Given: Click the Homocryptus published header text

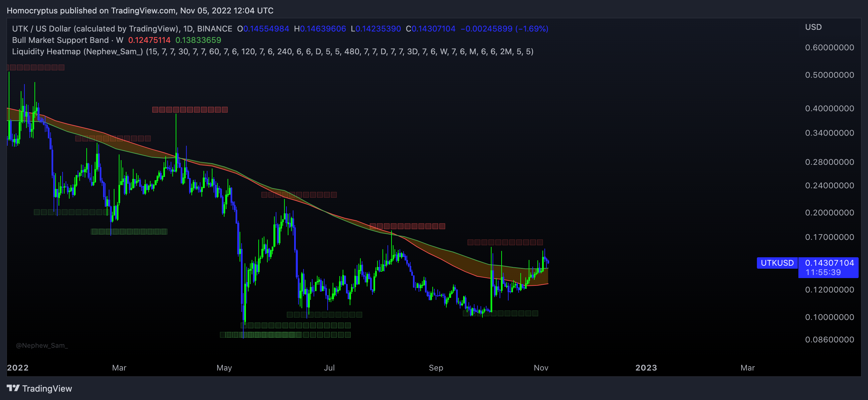Looking at the screenshot, I should click(140, 11).
